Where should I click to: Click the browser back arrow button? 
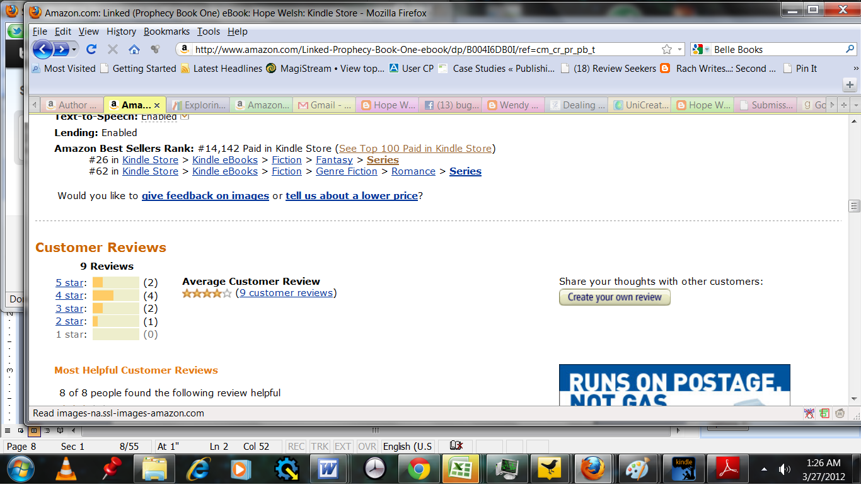(42, 49)
